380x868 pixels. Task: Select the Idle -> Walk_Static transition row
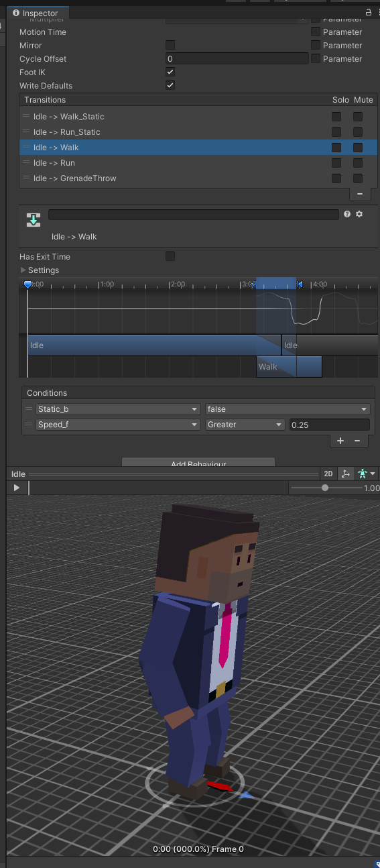click(x=198, y=116)
